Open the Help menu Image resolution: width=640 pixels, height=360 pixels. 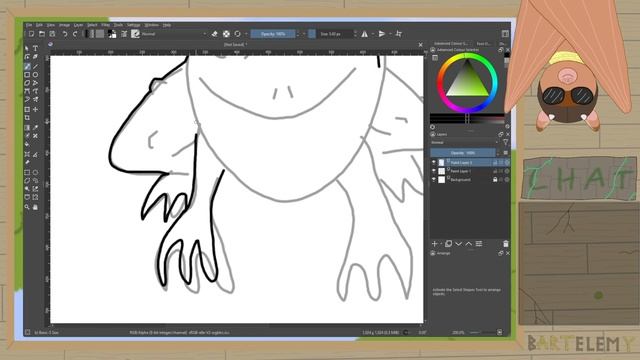click(x=167, y=25)
